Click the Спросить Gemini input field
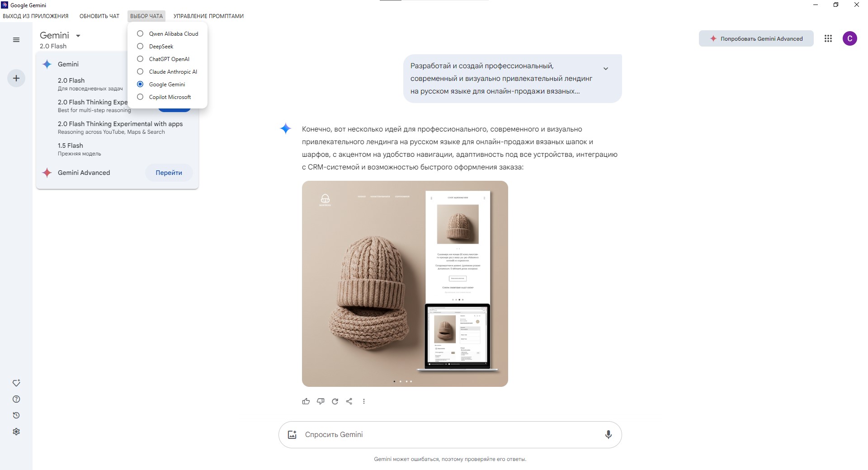 [448, 435]
